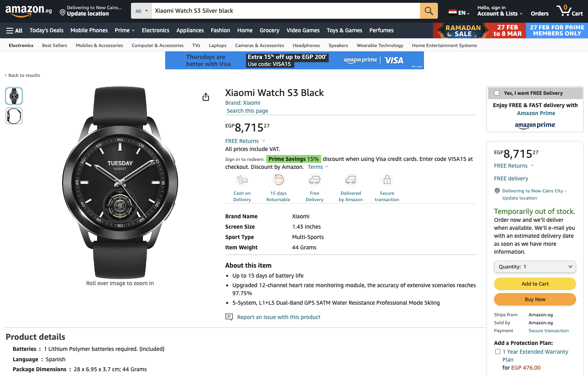This screenshot has height=376, width=588.
Task: Click the Delivered by Amazon truck icon
Action: point(351,180)
